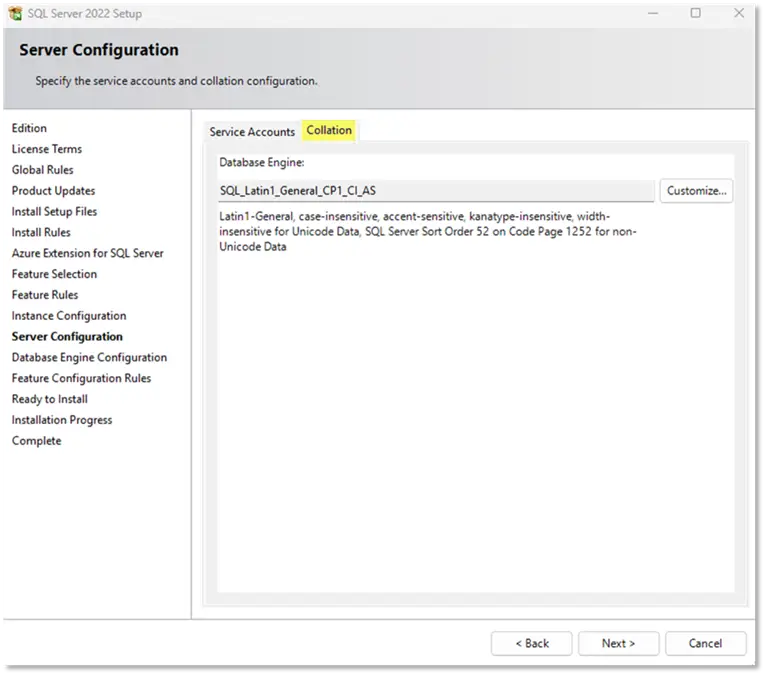766x676 pixels.
Task: Select Installation Progress step
Action: (x=62, y=420)
